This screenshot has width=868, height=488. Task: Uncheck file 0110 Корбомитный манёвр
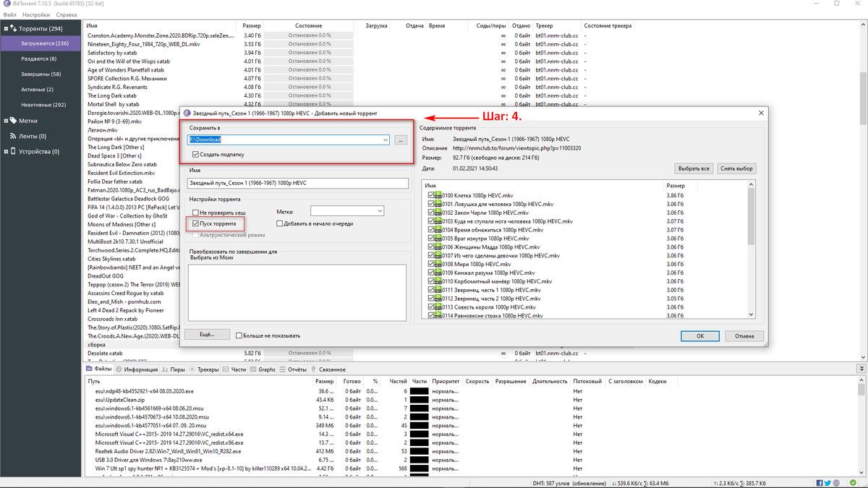(x=431, y=281)
